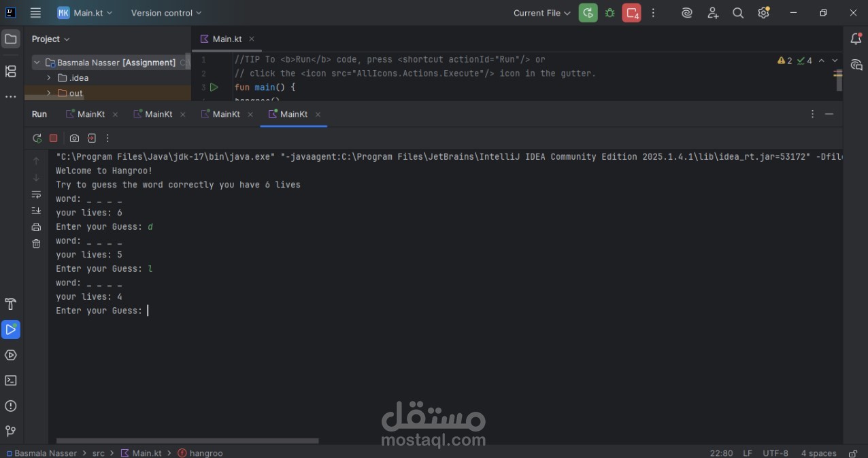Open the Structure tool window icon
Viewport: 868px width, 458px height.
pyautogui.click(x=10, y=71)
